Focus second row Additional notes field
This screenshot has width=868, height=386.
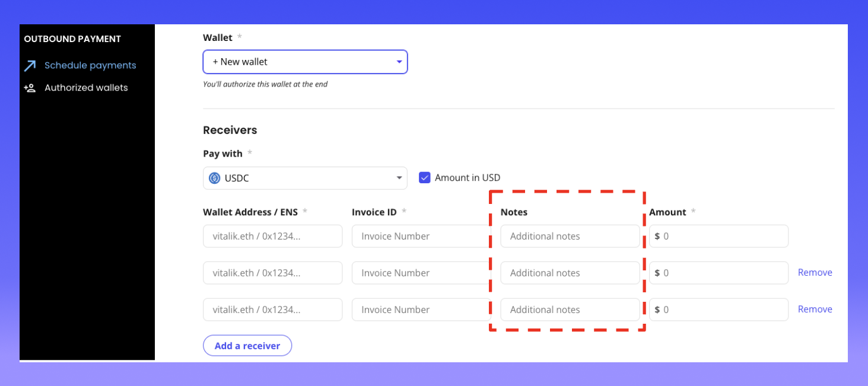tap(570, 273)
